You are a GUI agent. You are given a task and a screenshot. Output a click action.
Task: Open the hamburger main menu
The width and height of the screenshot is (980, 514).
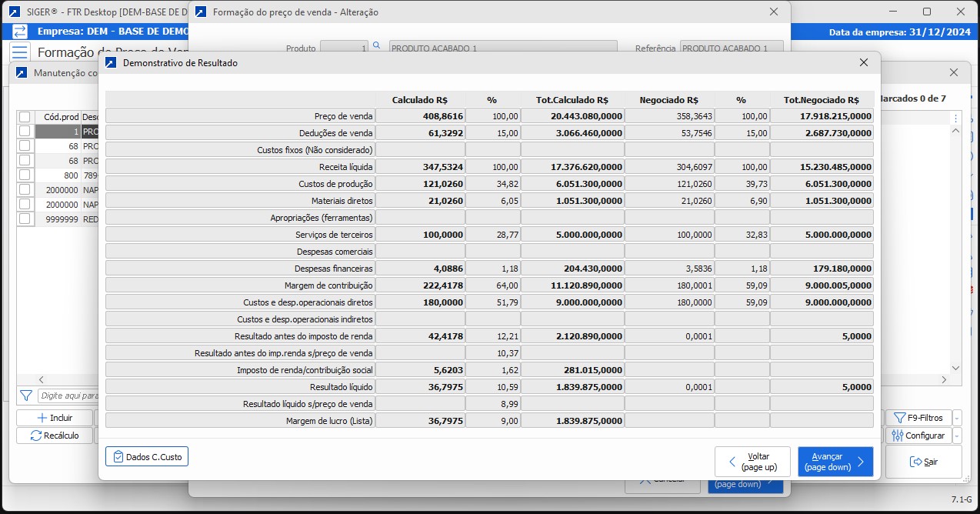20,52
